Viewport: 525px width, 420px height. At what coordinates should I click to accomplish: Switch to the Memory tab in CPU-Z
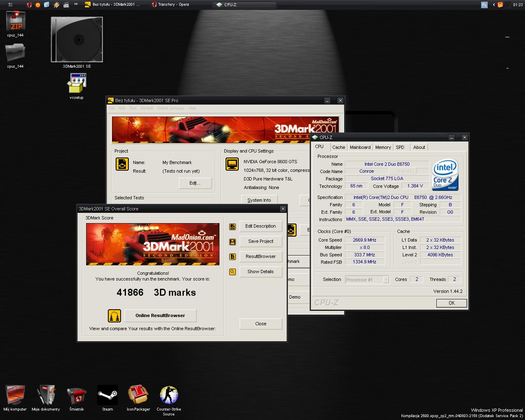pyautogui.click(x=383, y=147)
